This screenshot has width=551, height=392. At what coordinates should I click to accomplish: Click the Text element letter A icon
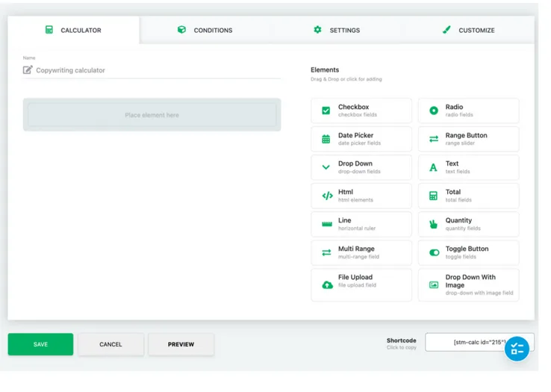click(x=433, y=167)
